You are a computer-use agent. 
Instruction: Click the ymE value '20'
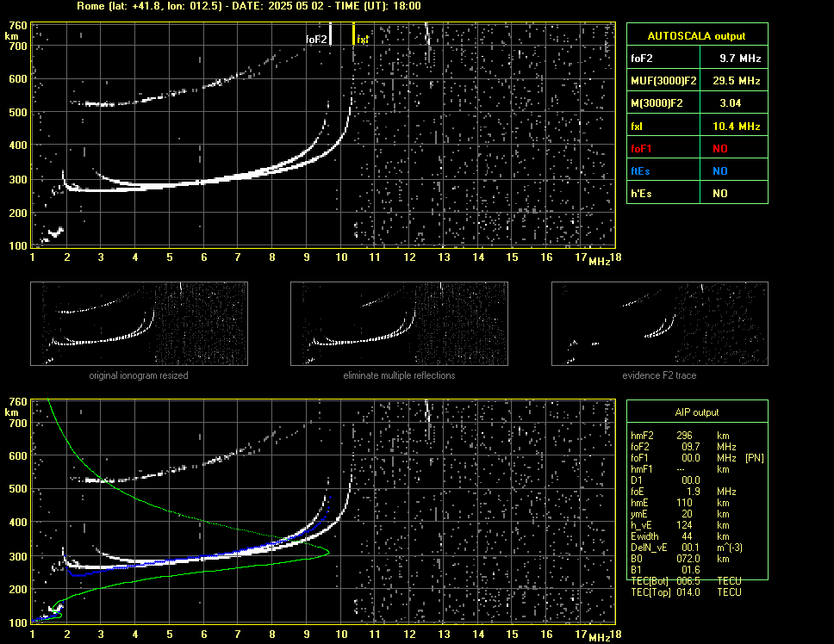(688, 514)
